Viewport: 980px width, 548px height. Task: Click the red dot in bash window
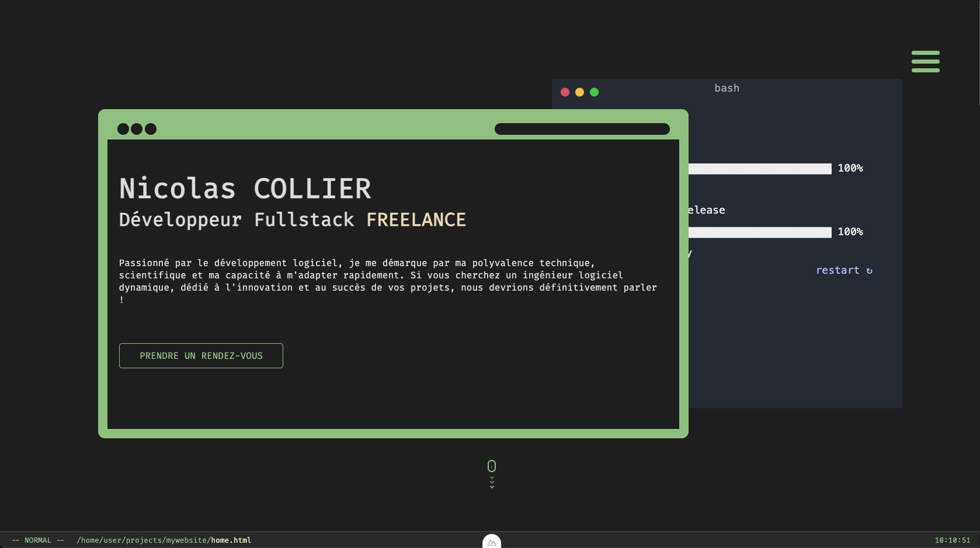click(565, 92)
